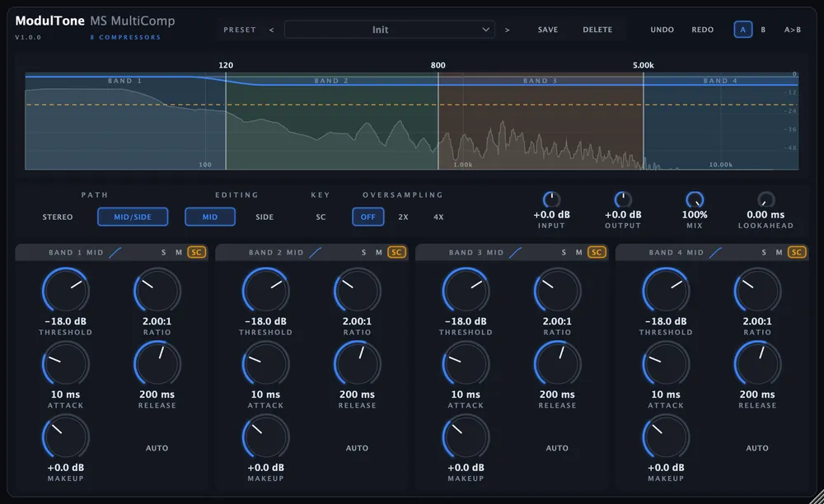Click the Band 3 Ratio knob
The height and width of the screenshot is (504, 824).
[558, 291]
